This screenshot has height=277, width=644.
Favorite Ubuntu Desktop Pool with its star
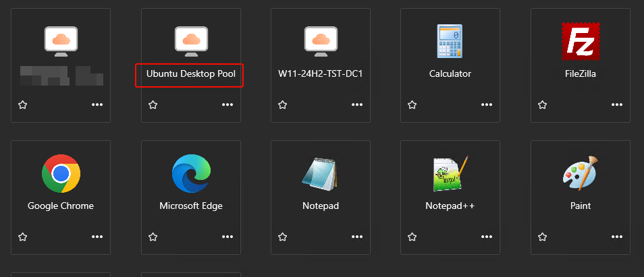[x=153, y=105]
